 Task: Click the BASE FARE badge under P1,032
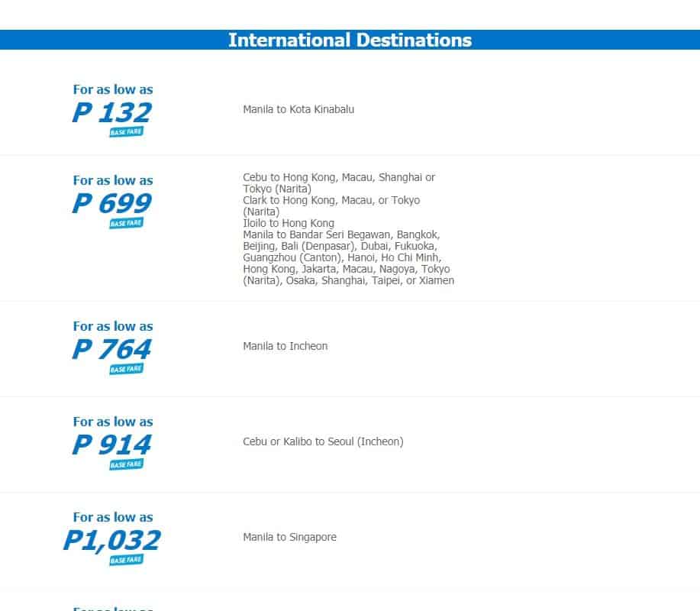pyautogui.click(x=126, y=560)
